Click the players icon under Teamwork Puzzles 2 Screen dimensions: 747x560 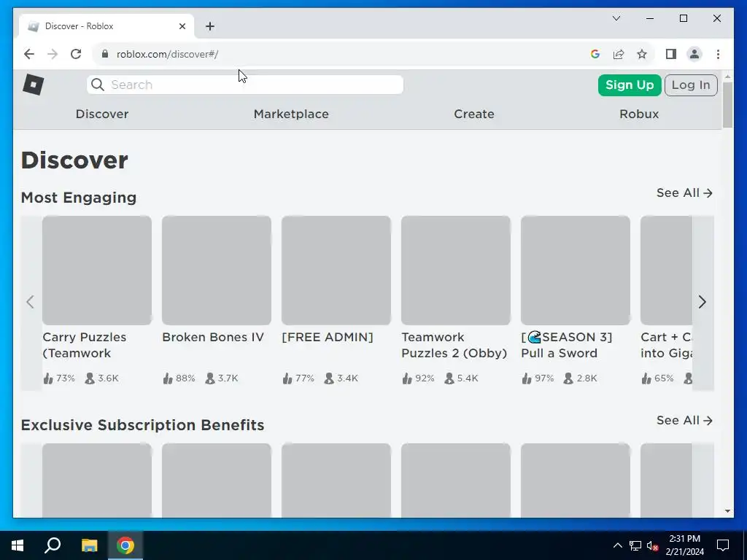(449, 378)
